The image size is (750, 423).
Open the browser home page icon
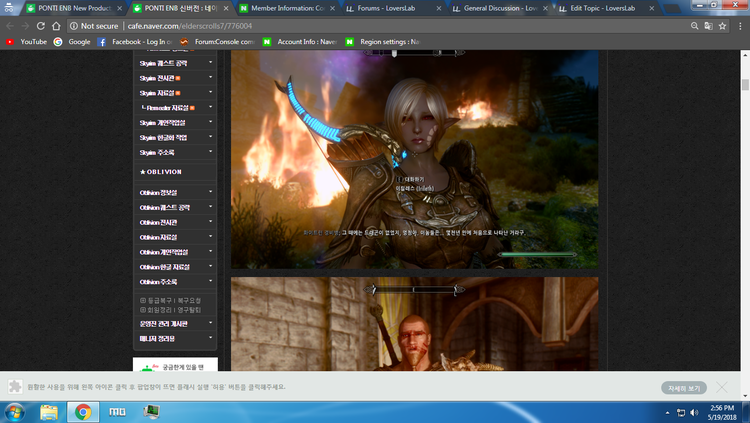click(56, 26)
